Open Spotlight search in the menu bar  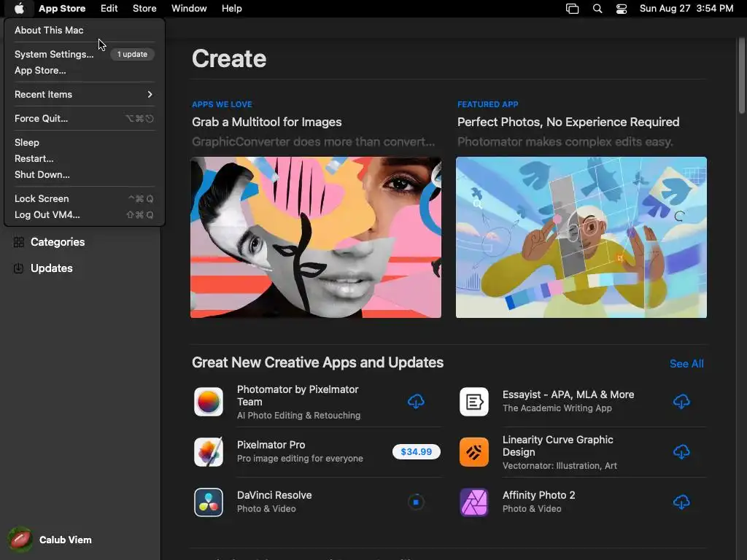point(597,9)
